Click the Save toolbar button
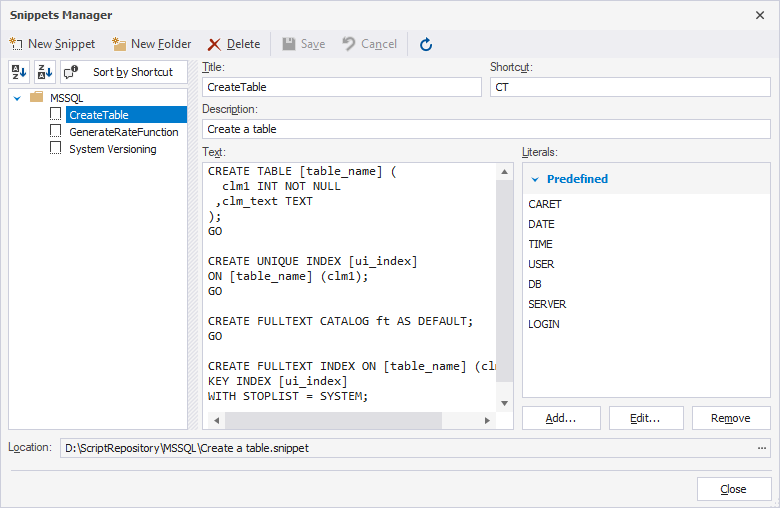 coord(303,44)
